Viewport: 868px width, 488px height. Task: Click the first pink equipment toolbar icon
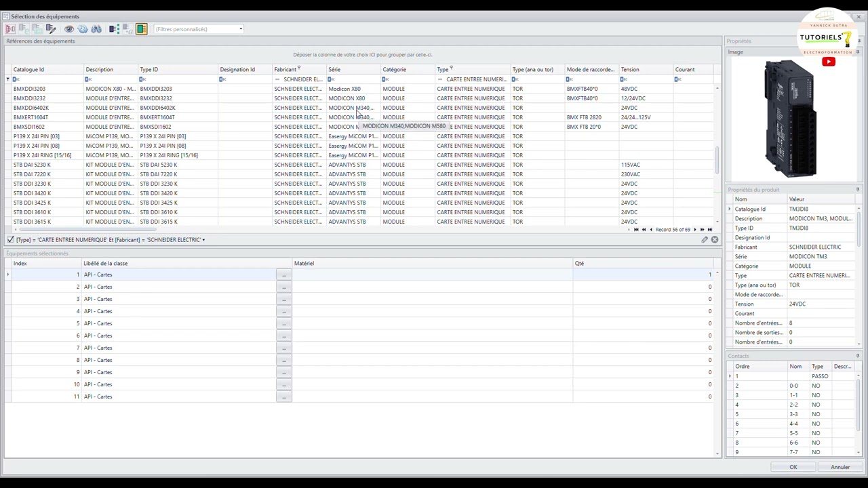tap(10, 29)
